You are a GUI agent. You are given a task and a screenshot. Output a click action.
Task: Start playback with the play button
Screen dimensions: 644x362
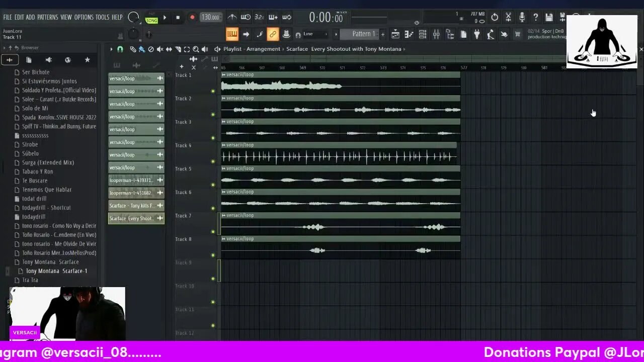pos(165,18)
